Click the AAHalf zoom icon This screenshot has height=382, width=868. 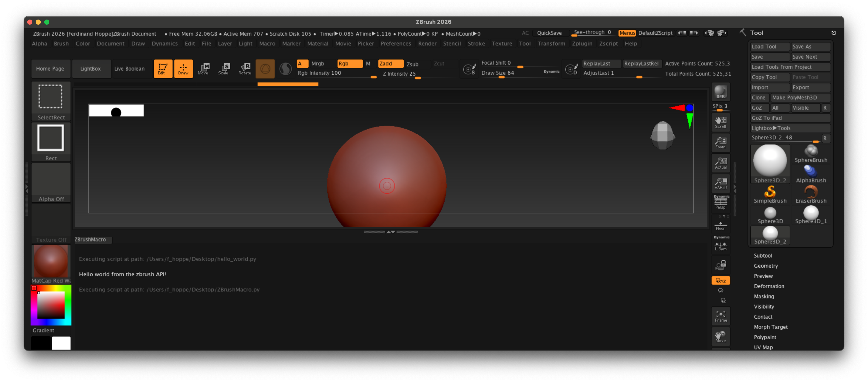tap(720, 183)
